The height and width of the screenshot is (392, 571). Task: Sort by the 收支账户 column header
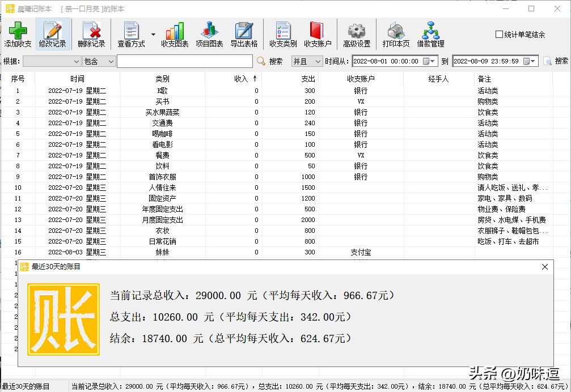pos(361,79)
